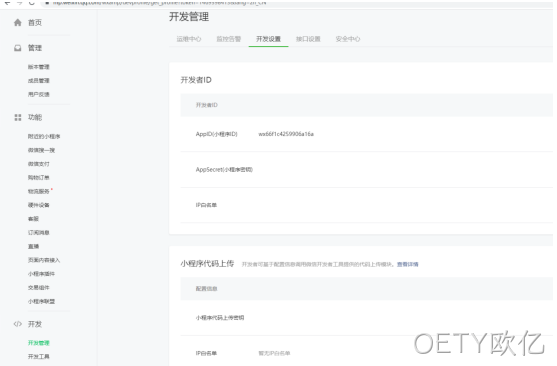Select 开发管理 in the sidebar
The height and width of the screenshot is (366, 557).
click(39, 343)
